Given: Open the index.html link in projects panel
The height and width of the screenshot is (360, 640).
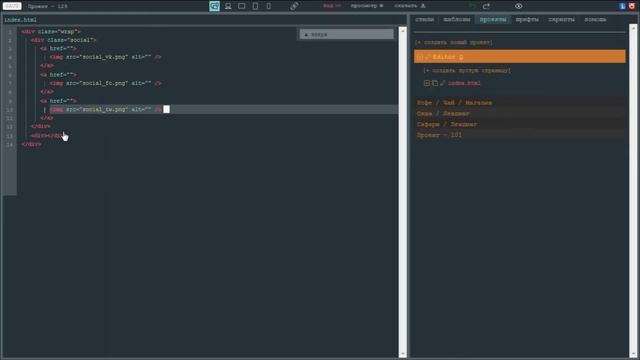Looking at the screenshot, I should (464, 83).
